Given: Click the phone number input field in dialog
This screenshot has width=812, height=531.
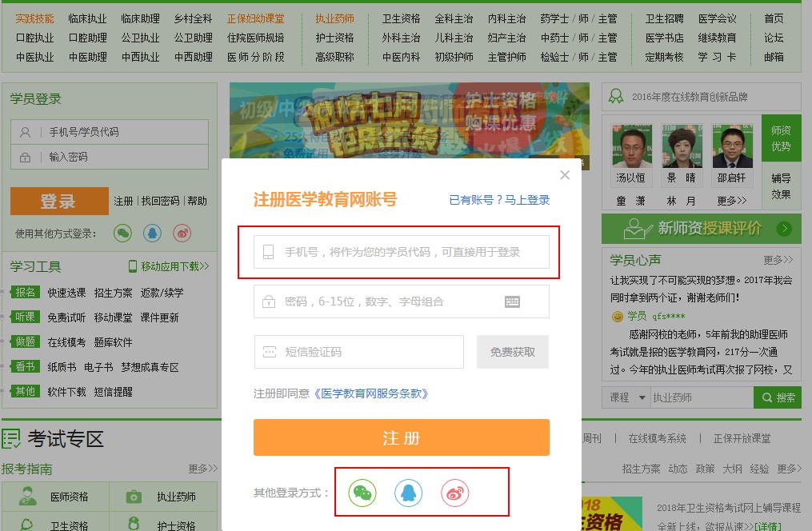Looking at the screenshot, I should click(402, 252).
